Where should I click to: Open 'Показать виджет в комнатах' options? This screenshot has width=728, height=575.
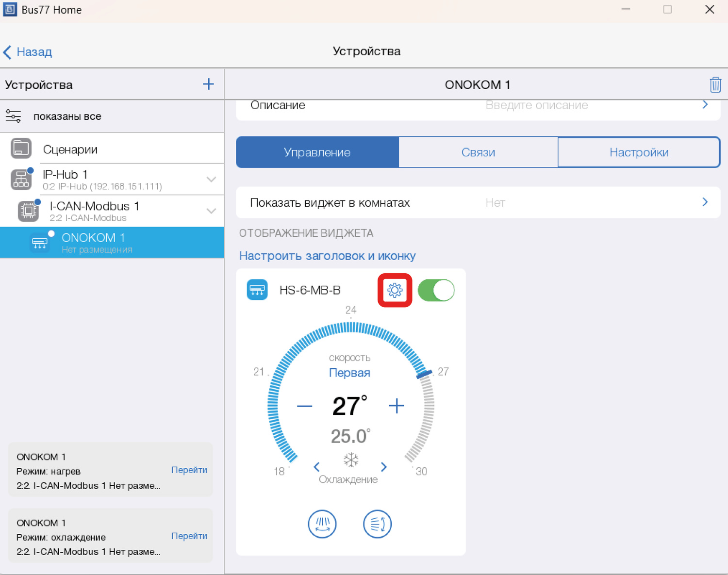478,203
